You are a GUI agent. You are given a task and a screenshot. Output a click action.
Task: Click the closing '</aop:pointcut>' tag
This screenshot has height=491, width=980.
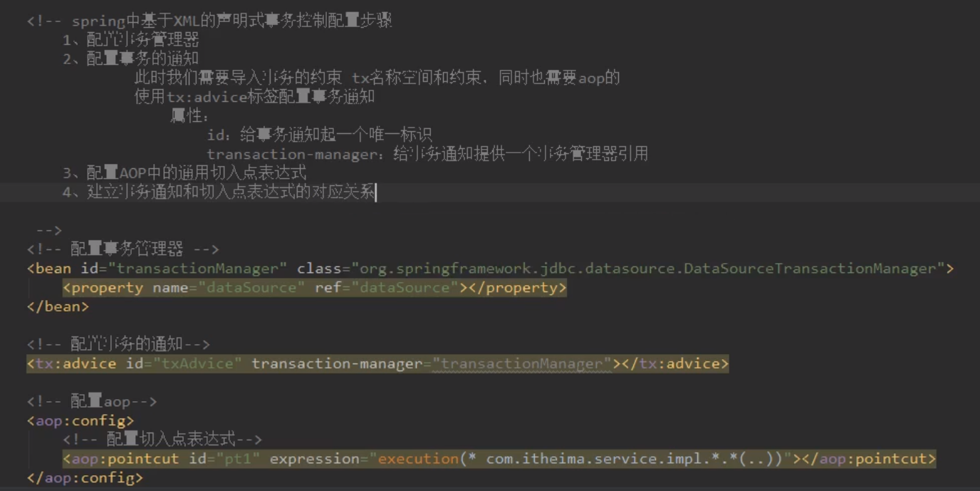[869, 458]
